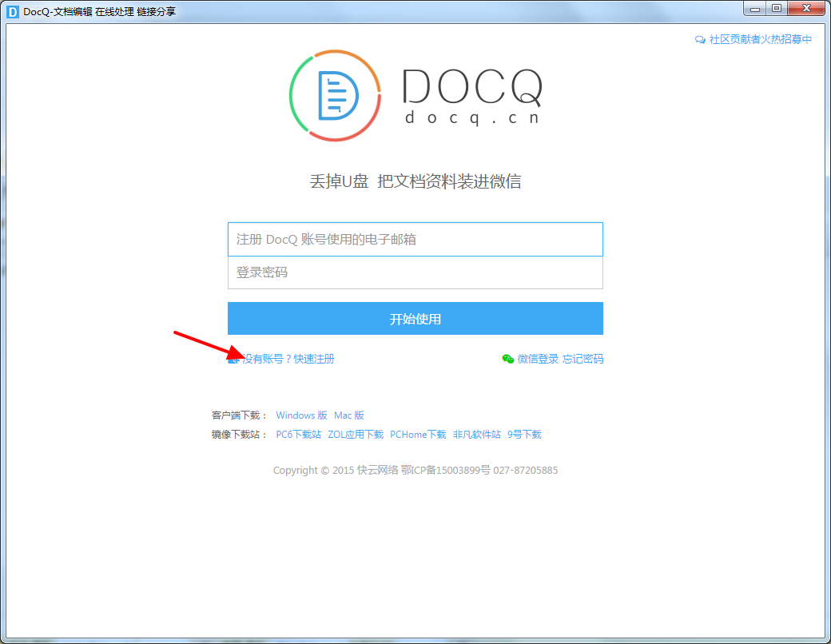Open ZOL应用下载 mirror link
The width and height of the screenshot is (831, 644).
(356, 434)
